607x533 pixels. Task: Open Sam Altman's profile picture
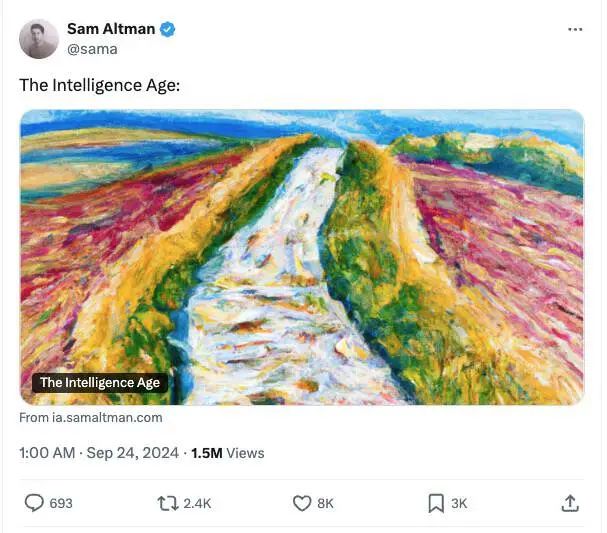coord(39,39)
